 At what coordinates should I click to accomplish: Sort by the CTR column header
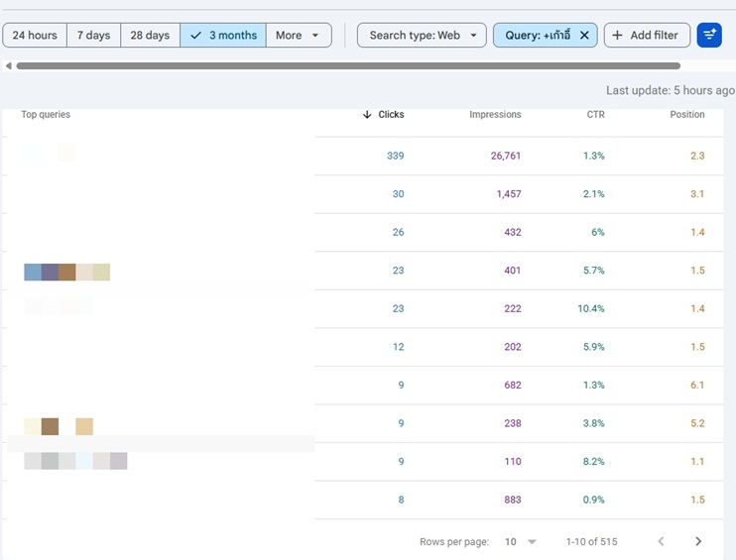tap(596, 114)
